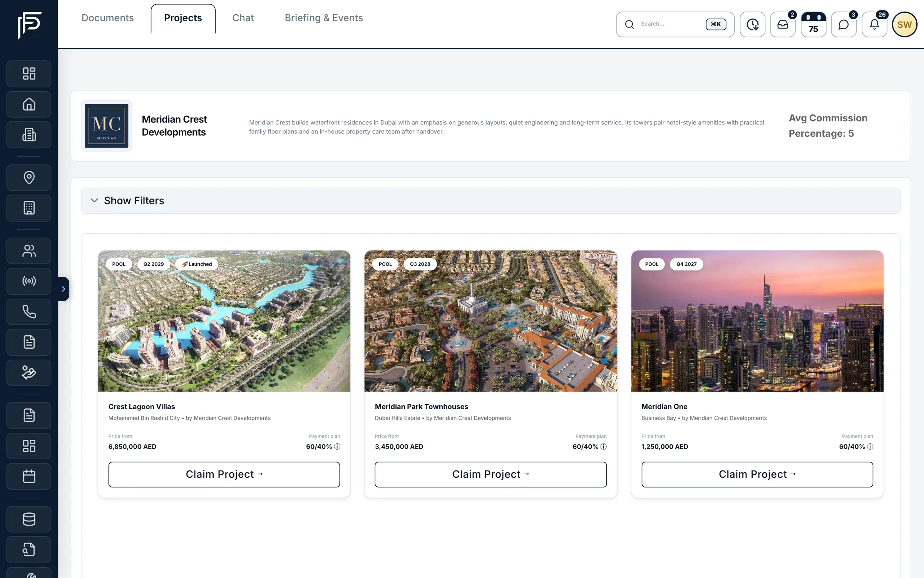
Task: Switch to the Documents tab
Action: pos(107,18)
